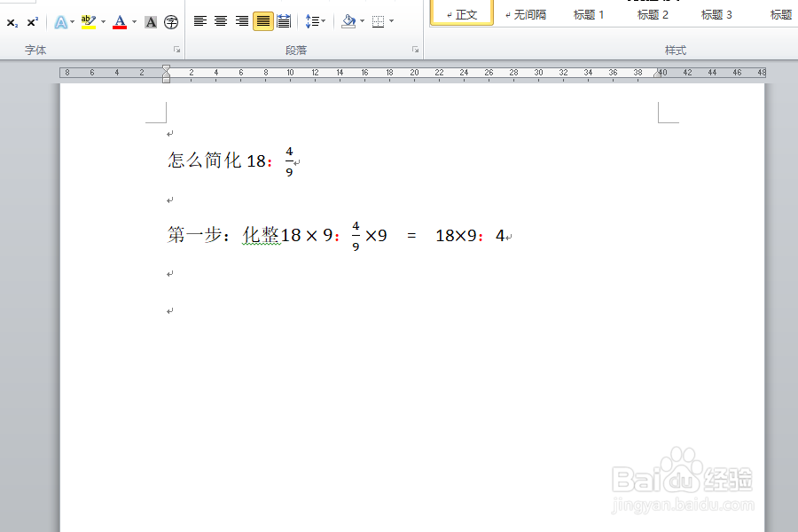Expand line spacing dropdown arrow
The width and height of the screenshot is (798, 532).
tap(323, 21)
